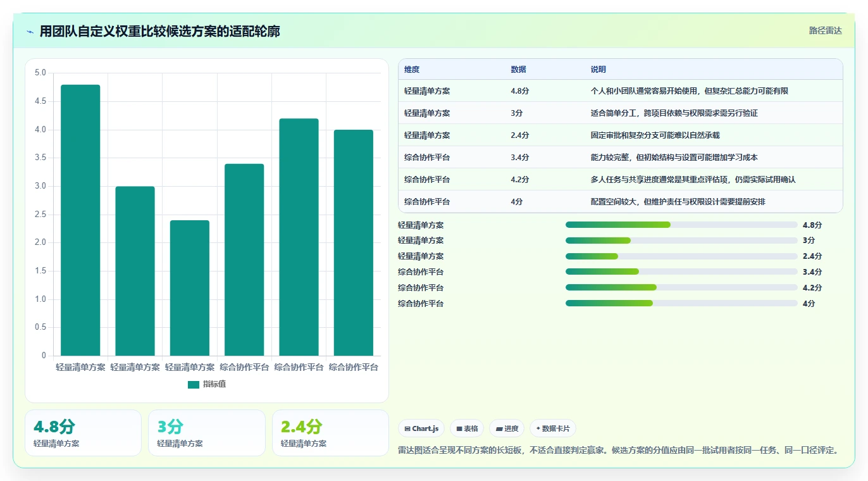Click the 2.5 tick on the y-axis
The height and width of the screenshot is (481, 868).
[40, 215]
